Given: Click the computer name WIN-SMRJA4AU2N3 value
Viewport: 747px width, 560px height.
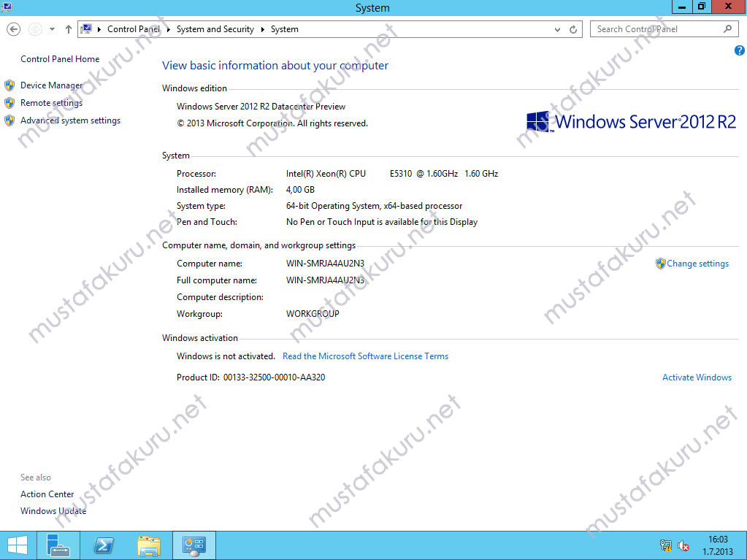Looking at the screenshot, I should point(325,264).
